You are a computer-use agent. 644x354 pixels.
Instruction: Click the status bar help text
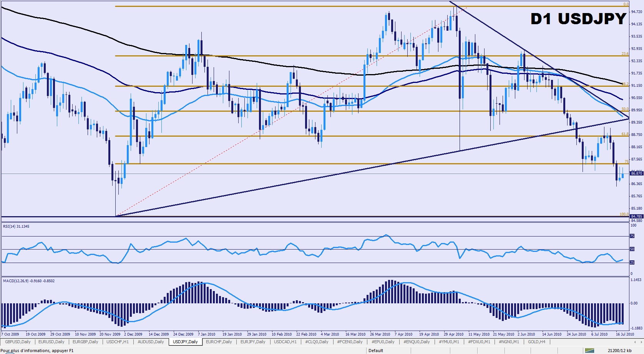click(x=38, y=351)
